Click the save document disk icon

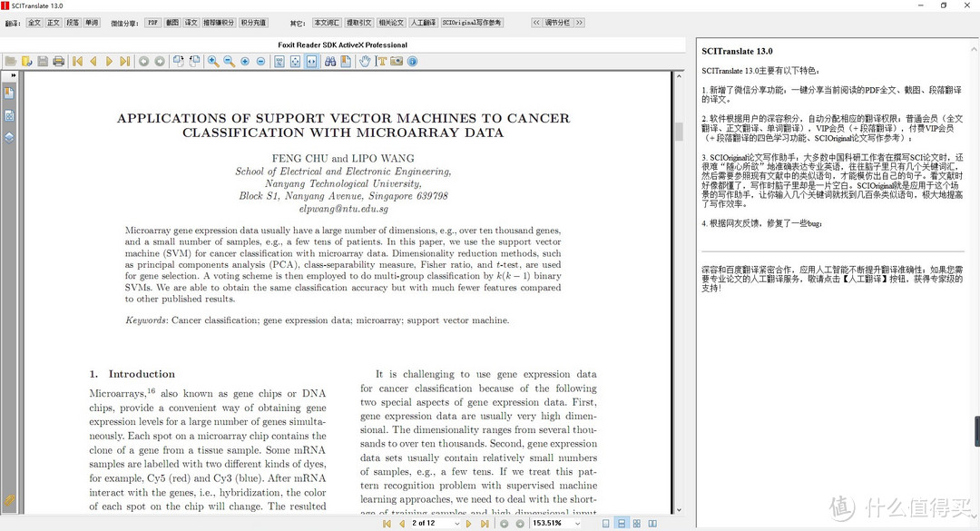coord(43,62)
